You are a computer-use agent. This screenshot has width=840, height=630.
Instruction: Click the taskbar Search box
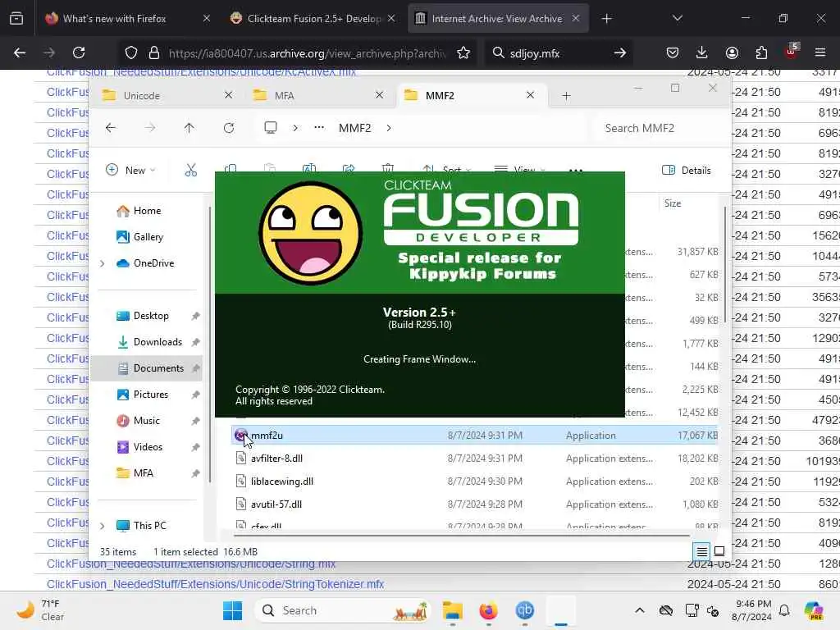point(343,610)
